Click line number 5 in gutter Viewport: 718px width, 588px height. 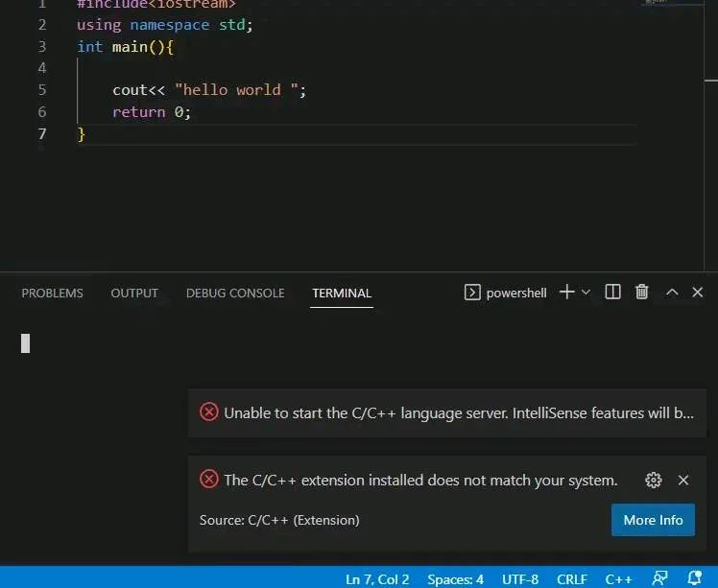[x=42, y=90]
